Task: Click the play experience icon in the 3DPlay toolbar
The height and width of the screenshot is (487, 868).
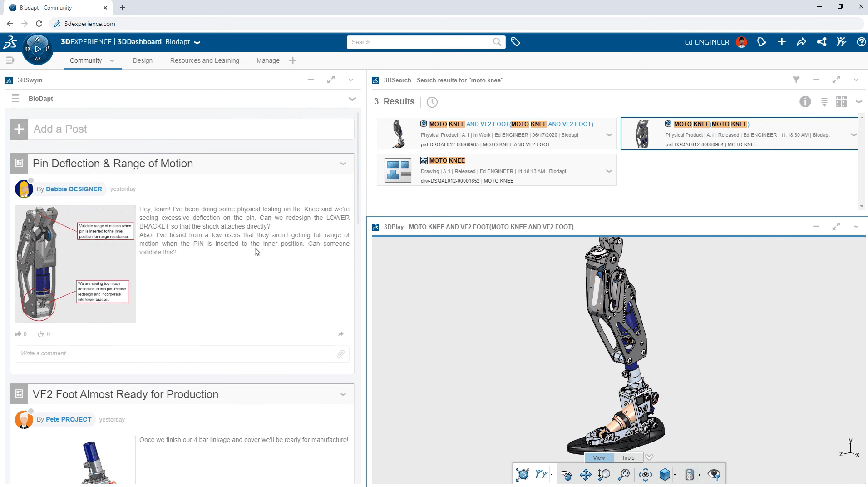Action: click(x=523, y=475)
